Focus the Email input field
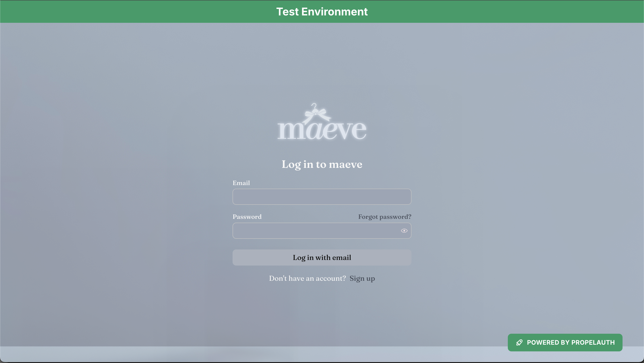 click(x=322, y=197)
